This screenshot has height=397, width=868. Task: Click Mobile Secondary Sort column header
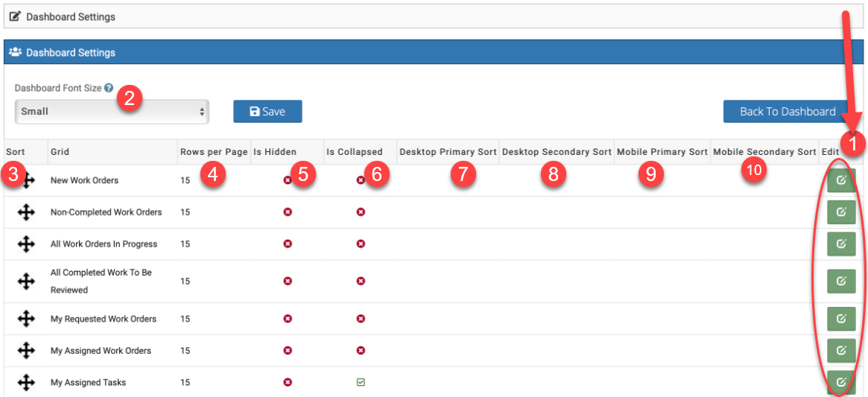(x=764, y=152)
